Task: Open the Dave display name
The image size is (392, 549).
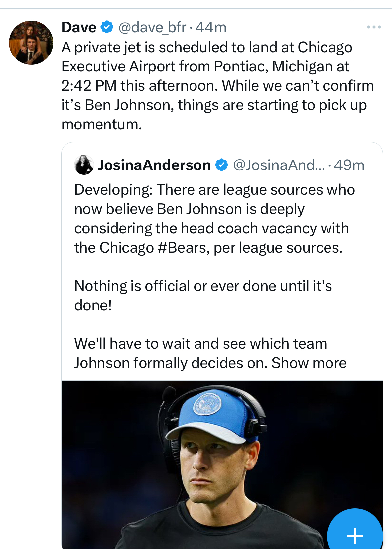Action: click(79, 27)
